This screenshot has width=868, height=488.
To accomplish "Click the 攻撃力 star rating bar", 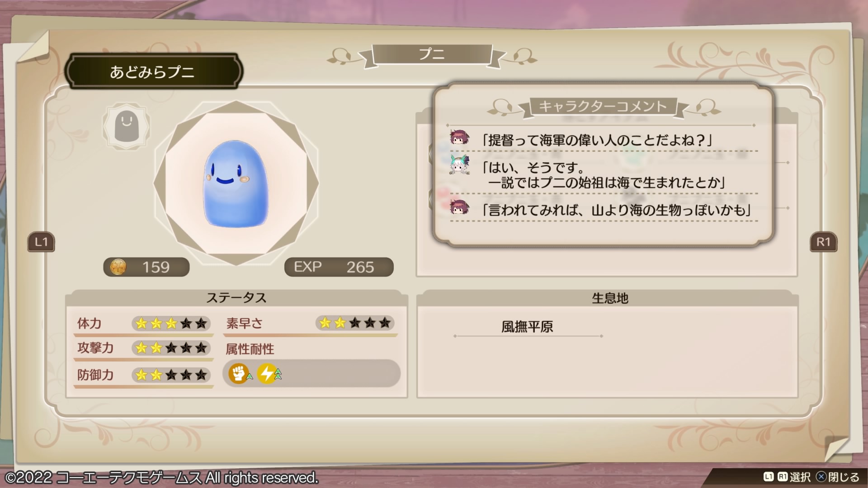I will click(171, 348).
